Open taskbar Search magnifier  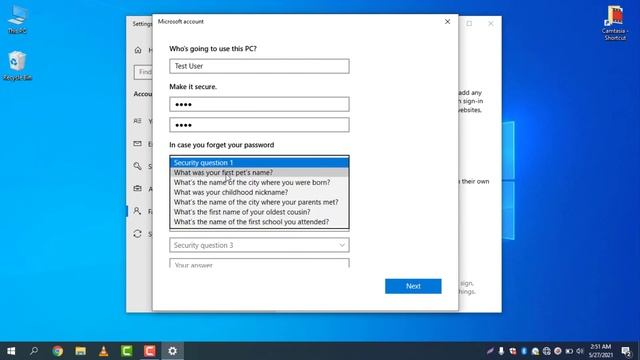pyautogui.click(x=34, y=351)
